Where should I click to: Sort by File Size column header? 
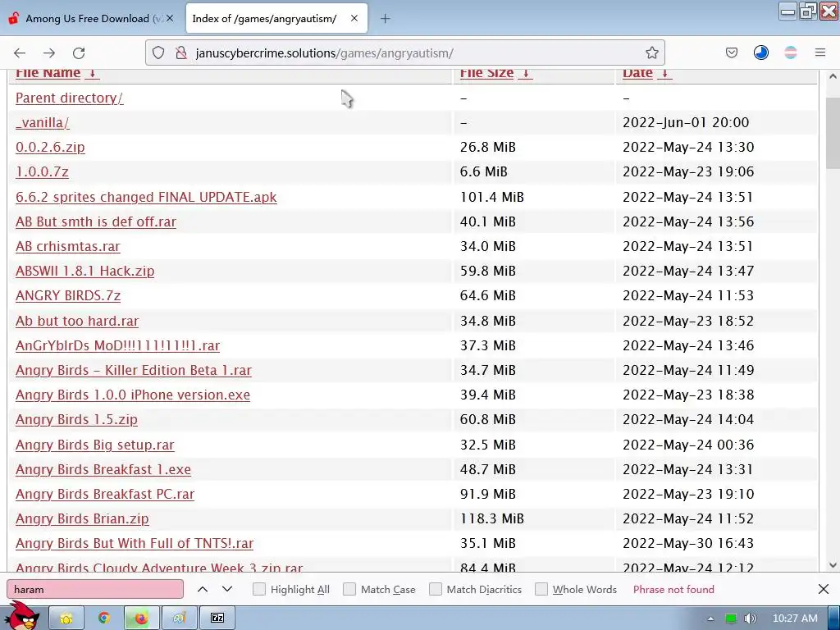(x=486, y=73)
